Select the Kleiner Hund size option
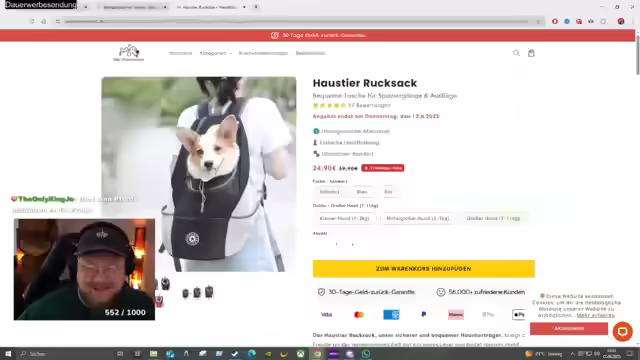The width and height of the screenshot is (640, 360). click(x=344, y=218)
